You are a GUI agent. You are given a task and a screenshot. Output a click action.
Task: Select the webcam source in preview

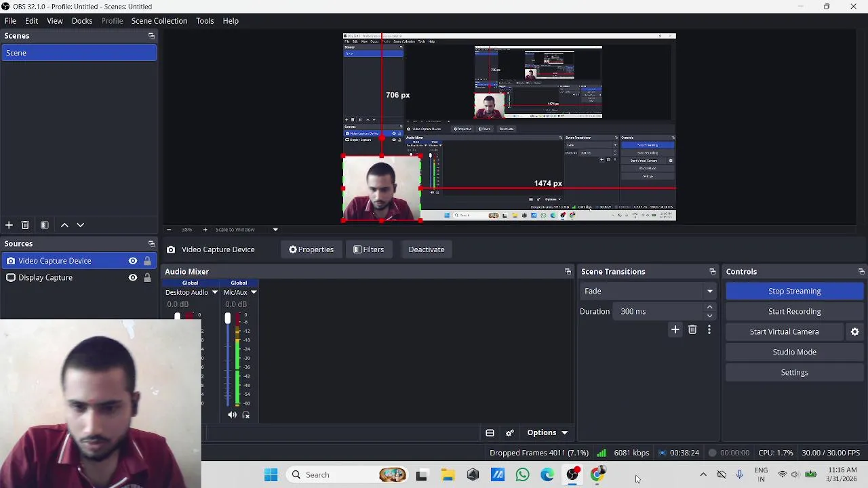click(x=382, y=189)
